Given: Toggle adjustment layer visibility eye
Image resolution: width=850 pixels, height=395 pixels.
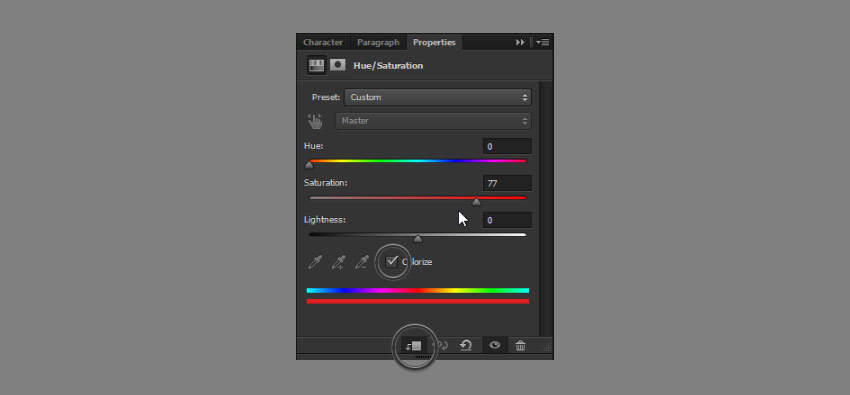Looking at the screenshot, I should point(494,346).
